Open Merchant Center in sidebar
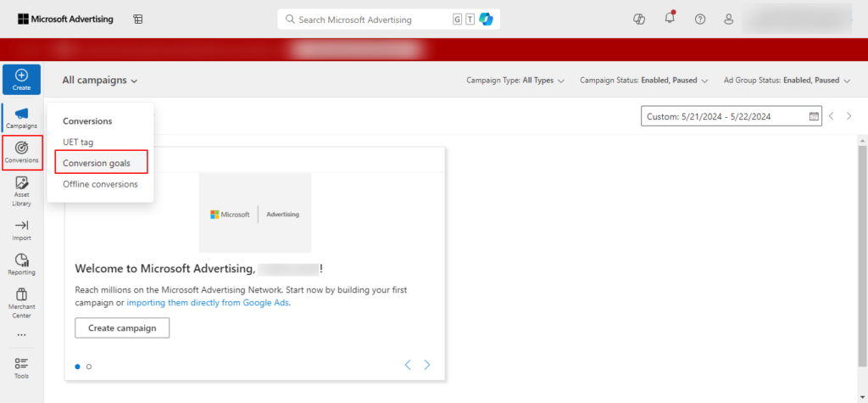This screenshot has width=868, height=403. tap(21, 303)
